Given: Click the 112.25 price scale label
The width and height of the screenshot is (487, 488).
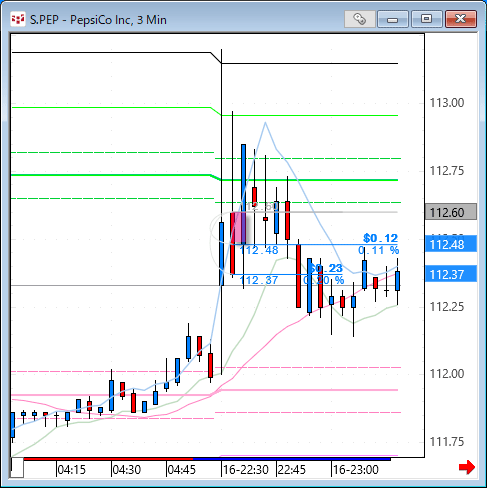Looking at the screenshot, I should (x=447, y=306).
